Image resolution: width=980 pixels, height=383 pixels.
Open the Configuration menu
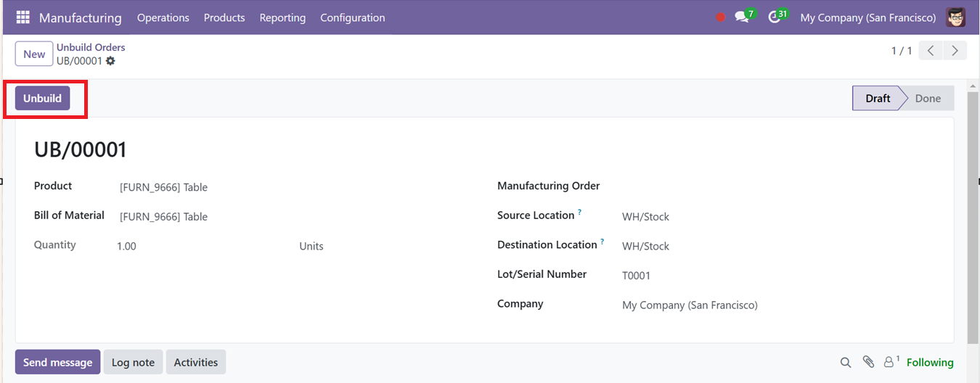coord(353,17)
